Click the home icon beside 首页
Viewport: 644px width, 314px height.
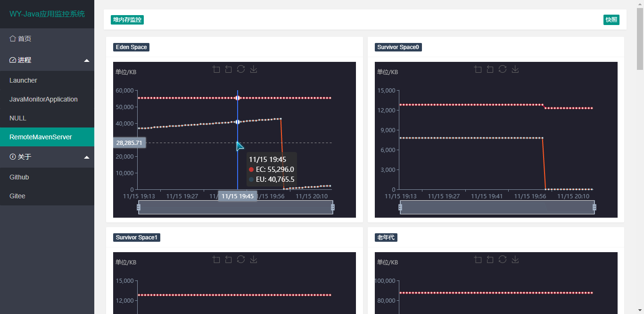13,39
